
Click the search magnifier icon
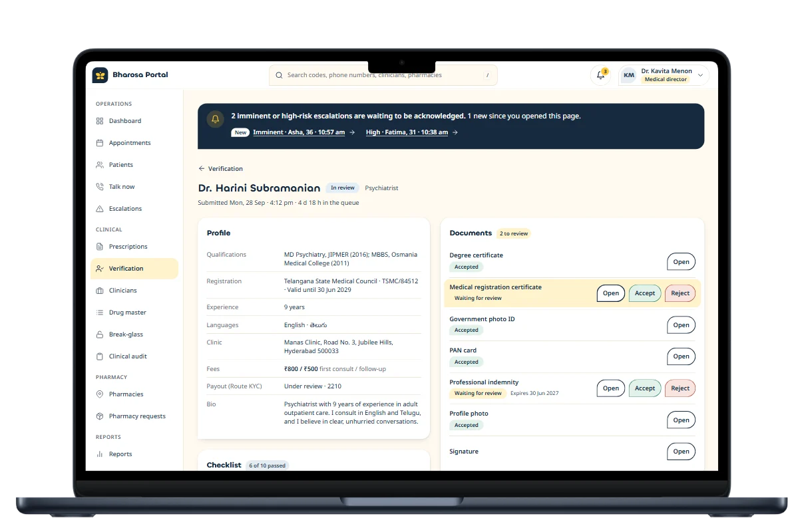point(279,75)
